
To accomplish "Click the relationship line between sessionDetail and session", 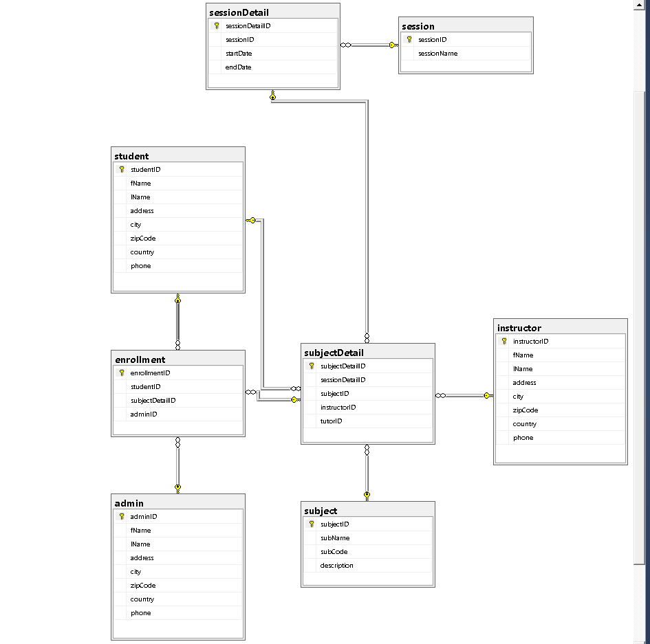I will point(369,45).
